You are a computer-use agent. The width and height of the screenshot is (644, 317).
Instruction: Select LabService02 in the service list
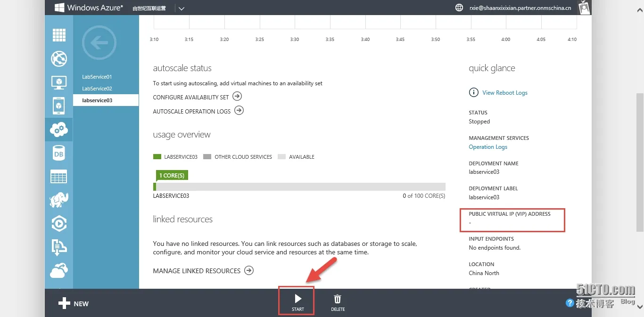[x=97, y=89]
